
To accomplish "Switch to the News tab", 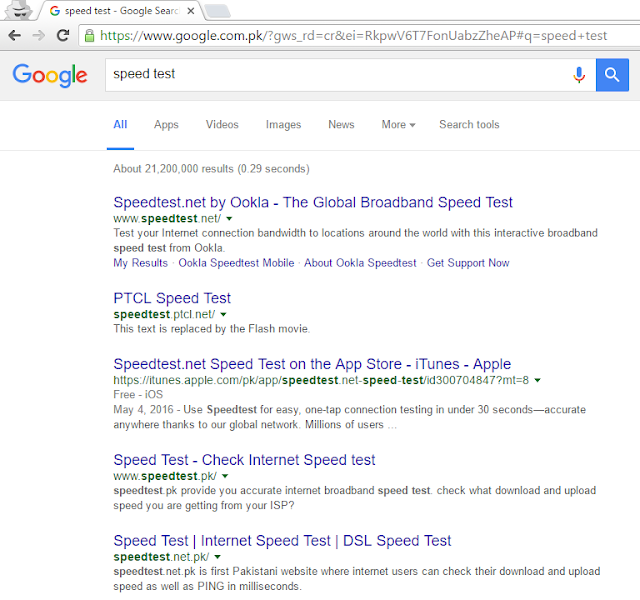I will tap(341, 124).
